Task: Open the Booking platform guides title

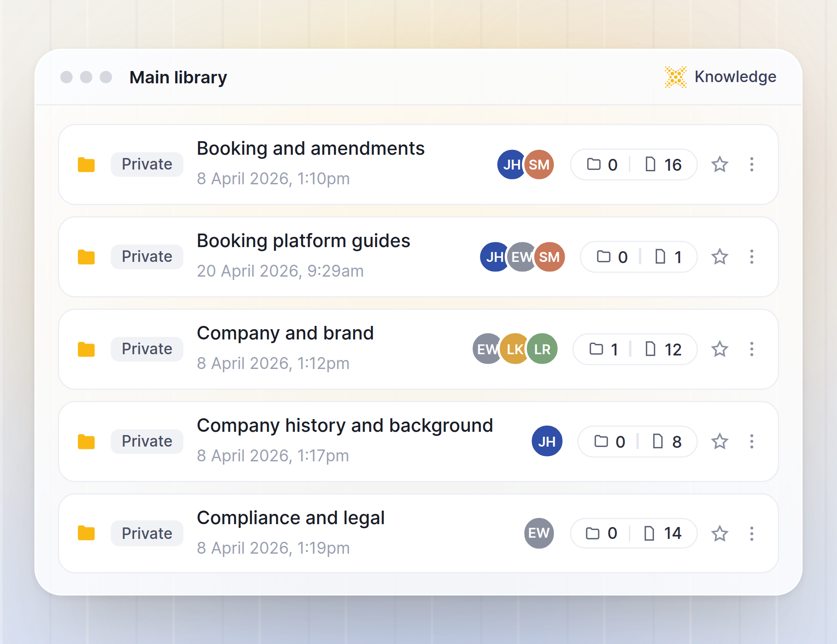Action: (304, 241)
